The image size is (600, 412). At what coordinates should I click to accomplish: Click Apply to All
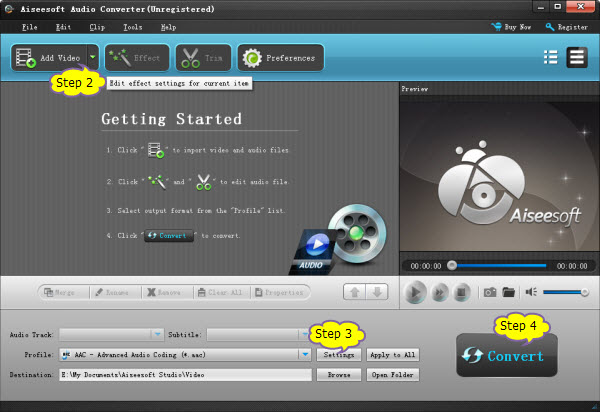(x=393, y=355)
